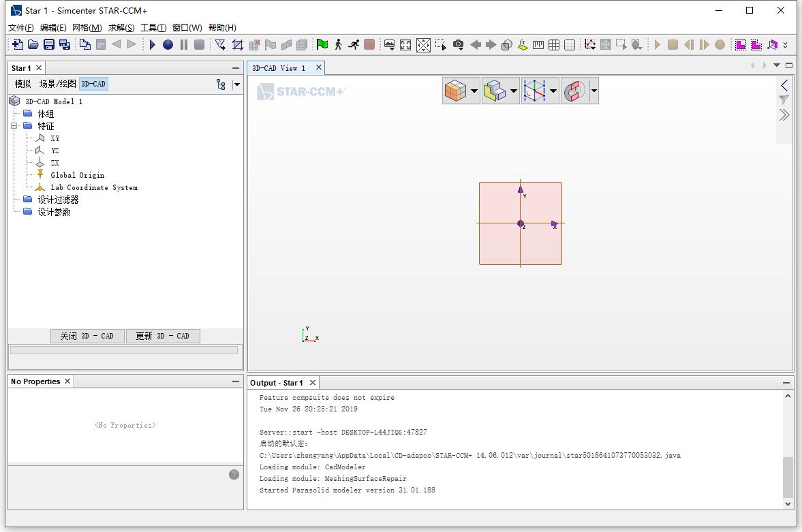Click the running man Run icon

pos(354,44)
